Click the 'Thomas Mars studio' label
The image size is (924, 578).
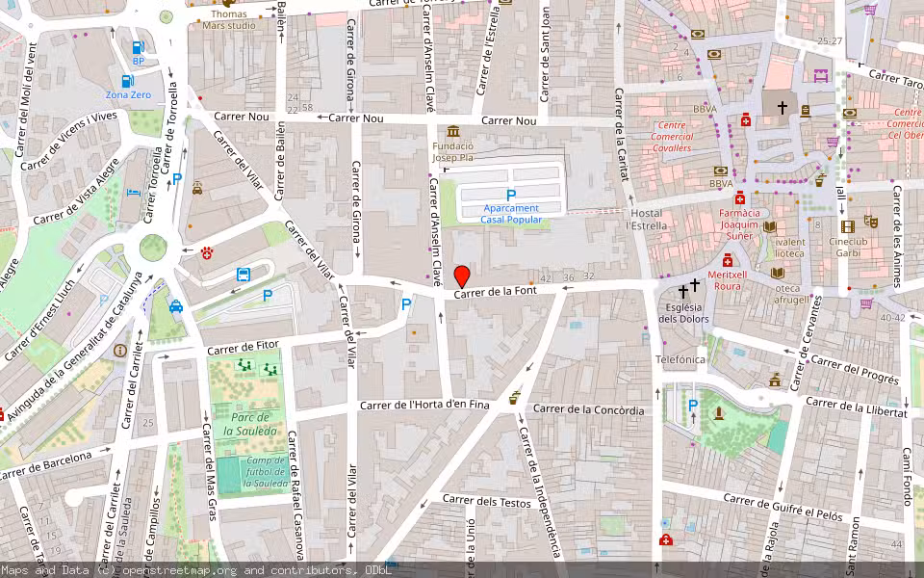(229, 19)
